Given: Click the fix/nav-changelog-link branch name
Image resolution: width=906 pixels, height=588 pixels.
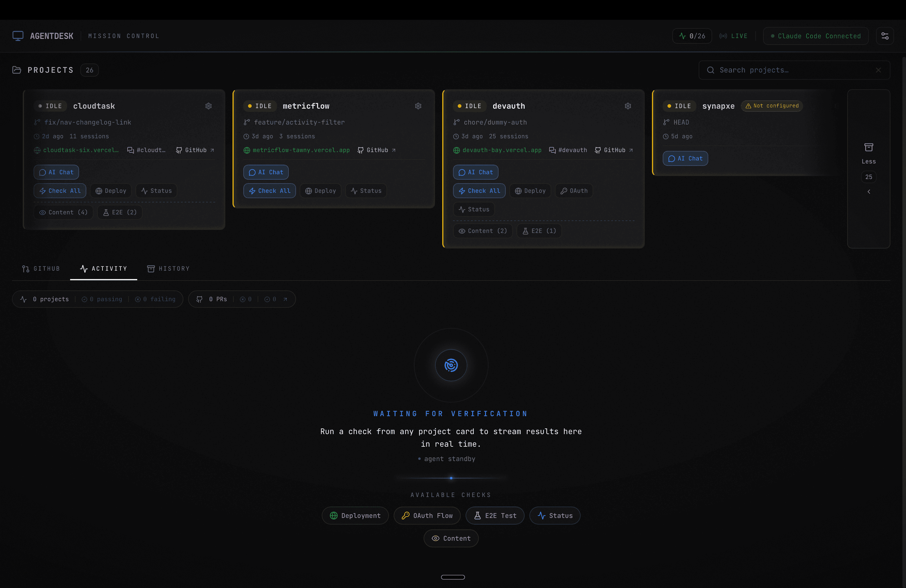Looking at the screenshot, I should 87,122.
